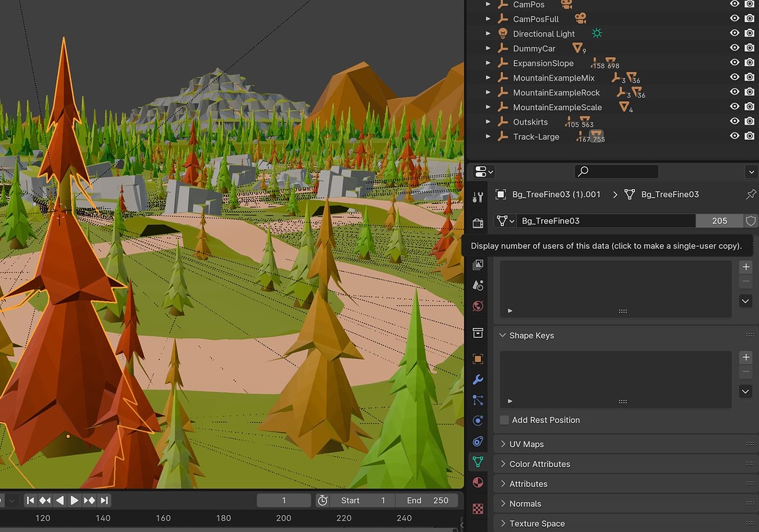Expand the Color Attributes panel
This screenshot has height=532, width=759.
502,464
